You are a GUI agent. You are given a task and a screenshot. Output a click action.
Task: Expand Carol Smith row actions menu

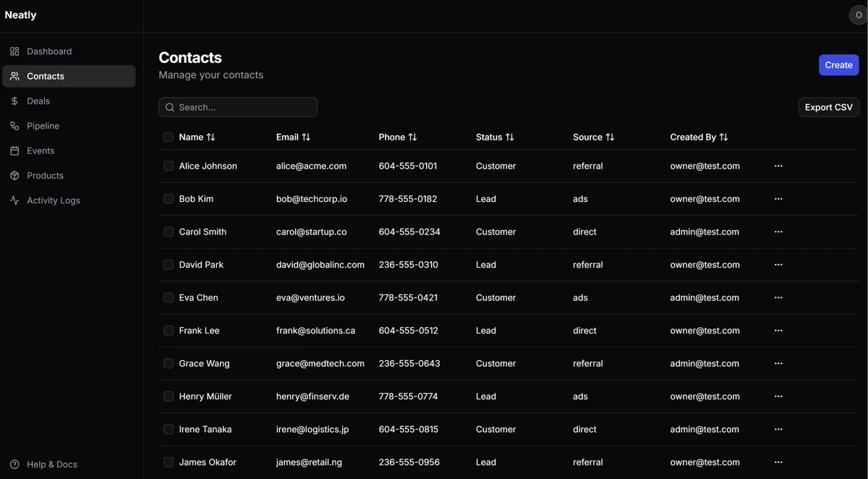pos(778,232)
